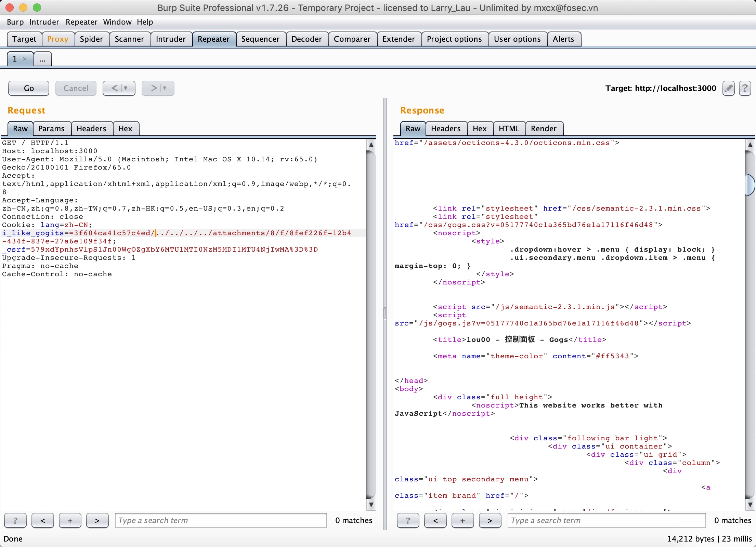
Task: Click the response vertical scrollbar thumb
Action: point(750,185)
